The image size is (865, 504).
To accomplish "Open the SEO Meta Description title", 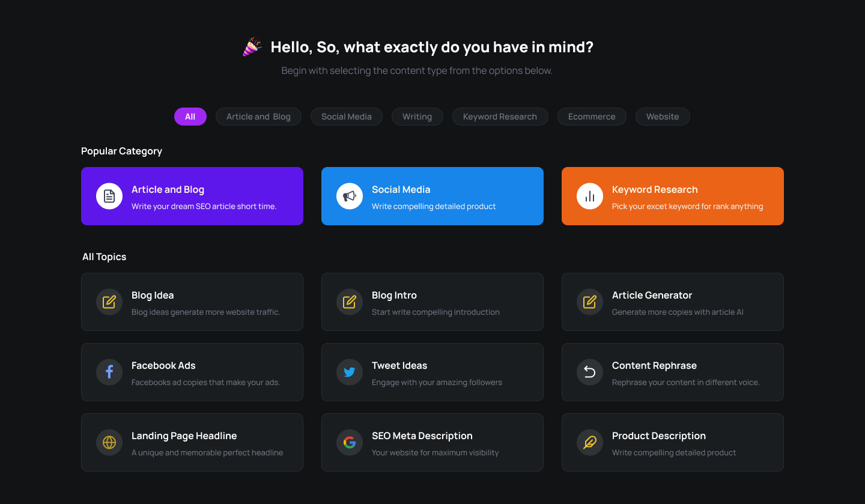I will coord(422,436).
